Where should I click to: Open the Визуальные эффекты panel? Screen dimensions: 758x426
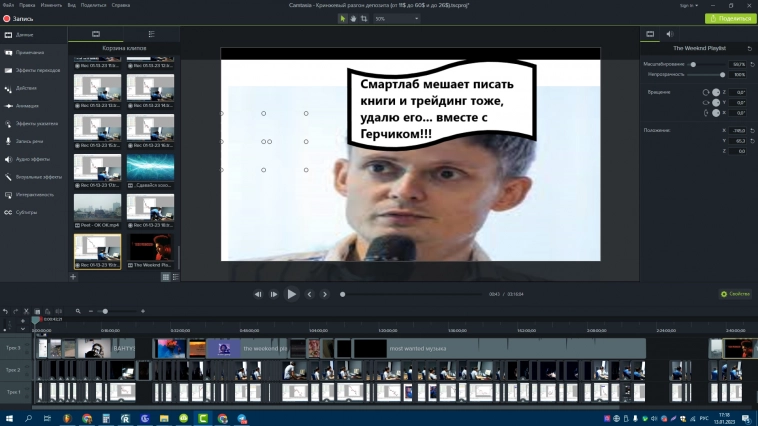pyautogui.click(x=34, y=177)
